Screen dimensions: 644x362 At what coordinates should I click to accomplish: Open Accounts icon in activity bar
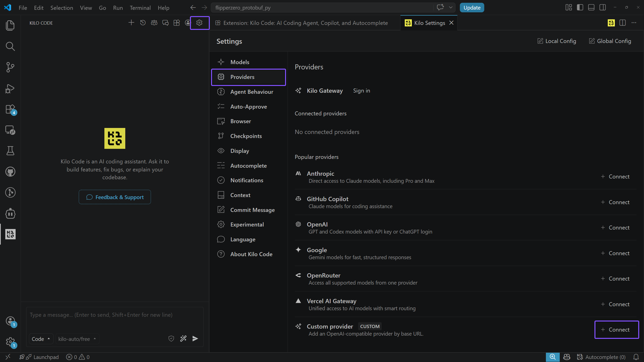coord(10,321)
